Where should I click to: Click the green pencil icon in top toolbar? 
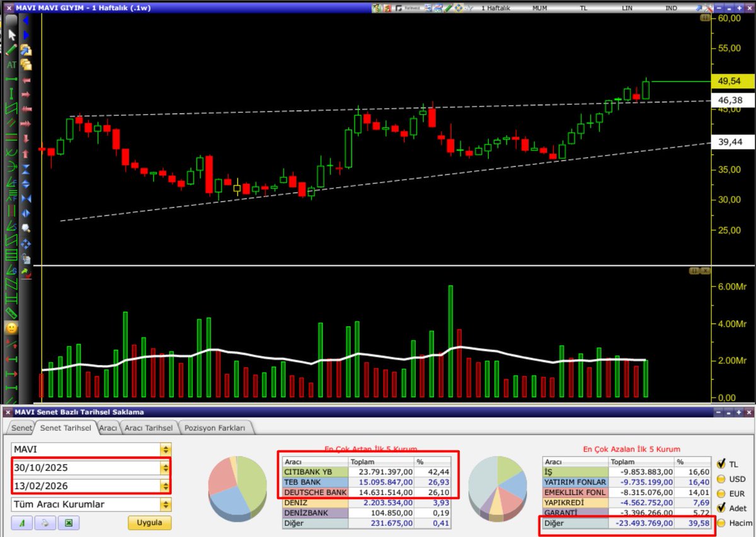(x=449, y=8)
